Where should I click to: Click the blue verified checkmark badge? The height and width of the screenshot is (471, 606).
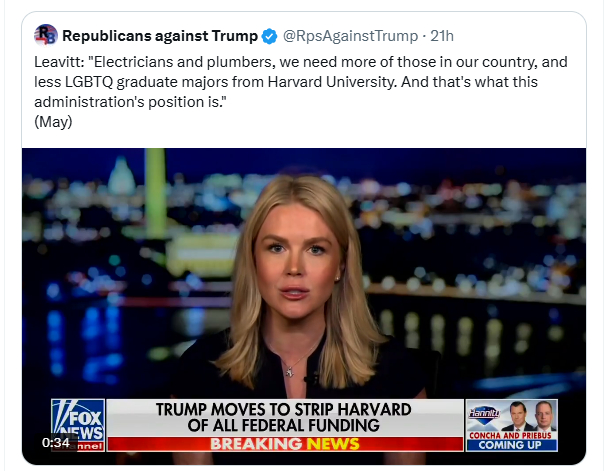click(x=270, y=37)
